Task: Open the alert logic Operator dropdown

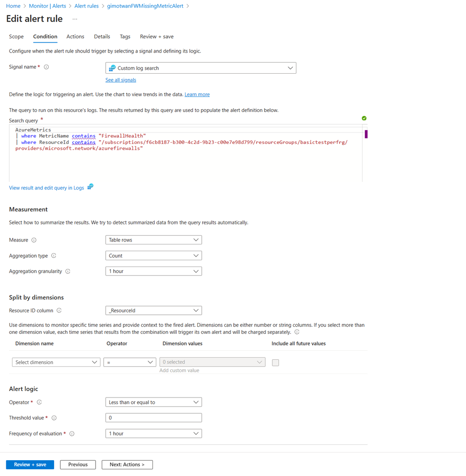Action: point(153,402)
